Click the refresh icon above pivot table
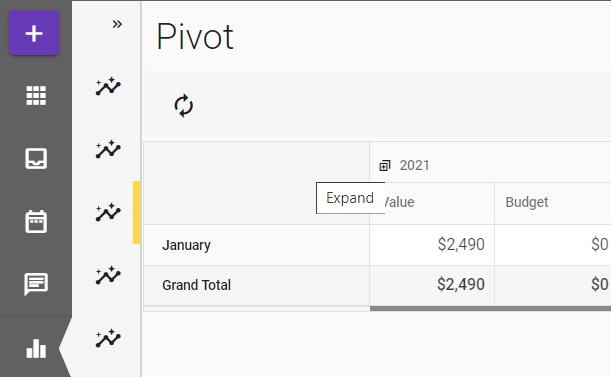Viewport: 611px width, 377px height. (x=184, y=106)
